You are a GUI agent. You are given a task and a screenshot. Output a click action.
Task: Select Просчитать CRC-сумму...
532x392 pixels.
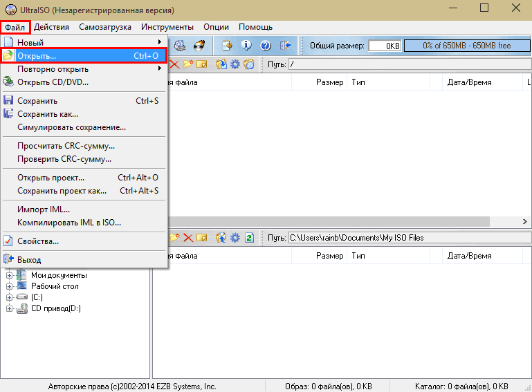point(84,146)
